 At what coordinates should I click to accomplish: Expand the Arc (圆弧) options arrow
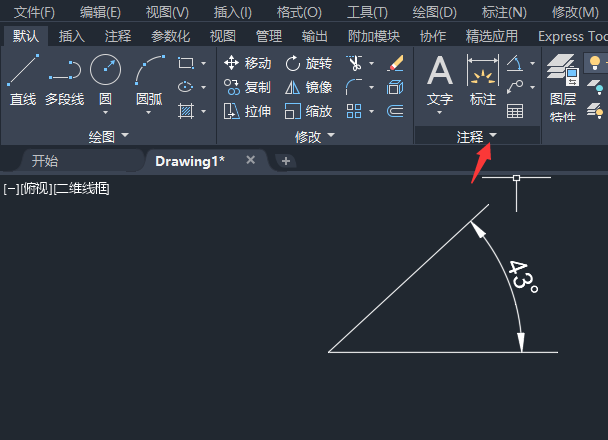(x=149, y=113)
